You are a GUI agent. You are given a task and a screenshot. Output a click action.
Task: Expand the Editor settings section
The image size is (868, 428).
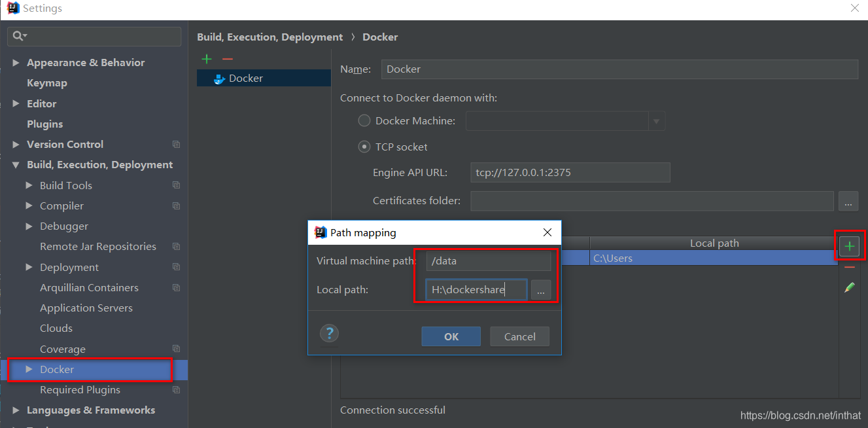(x=16, y=103)
